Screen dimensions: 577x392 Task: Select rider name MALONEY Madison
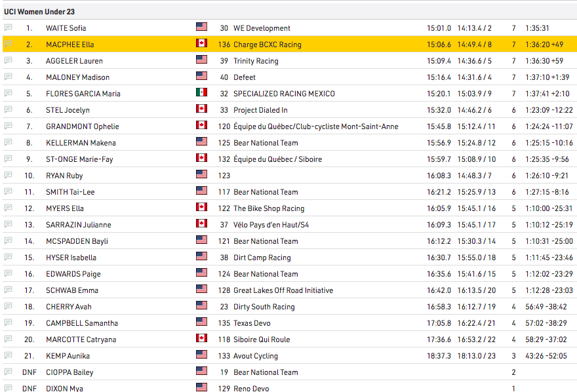point(77,77)
